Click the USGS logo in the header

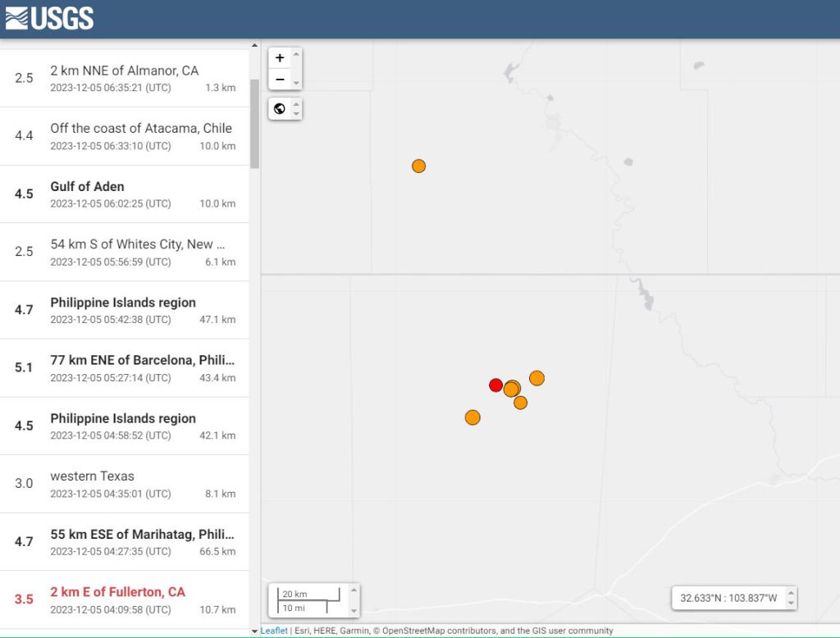(x=49, y=18)
